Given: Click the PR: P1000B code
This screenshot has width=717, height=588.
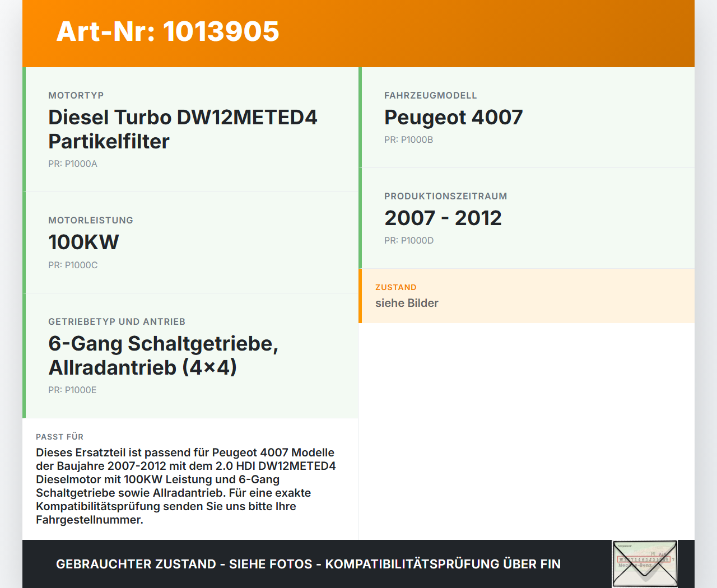Looking at the screenshot, I should (x=408, y=140).
